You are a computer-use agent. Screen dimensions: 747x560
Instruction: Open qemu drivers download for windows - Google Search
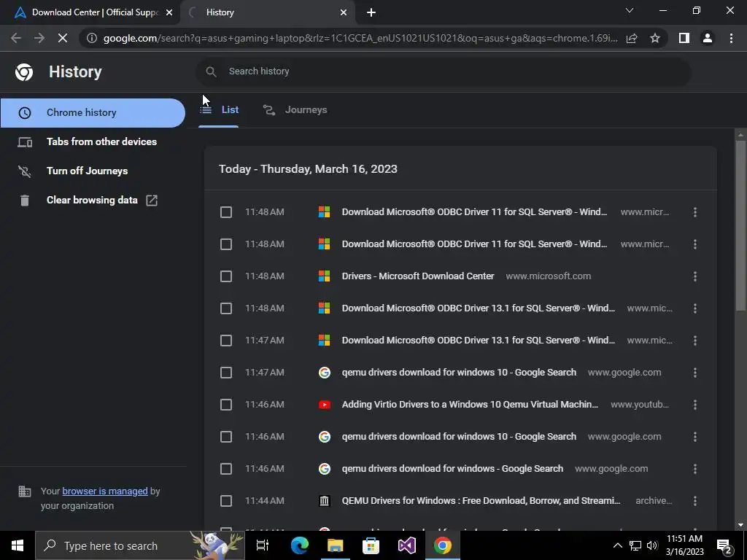(x=452, y=469)
